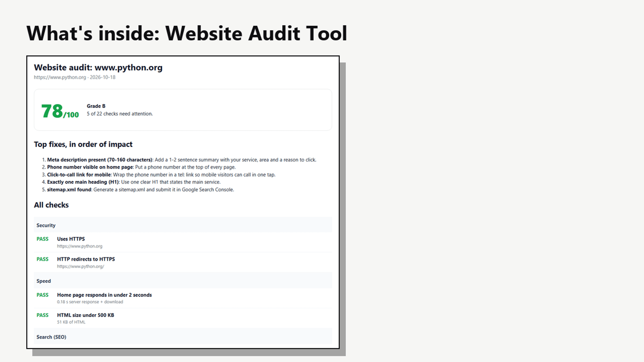Click the 'Website audit: www.python.org' heading
This screenshot has height=362, width=644.
tap(98, 68)
